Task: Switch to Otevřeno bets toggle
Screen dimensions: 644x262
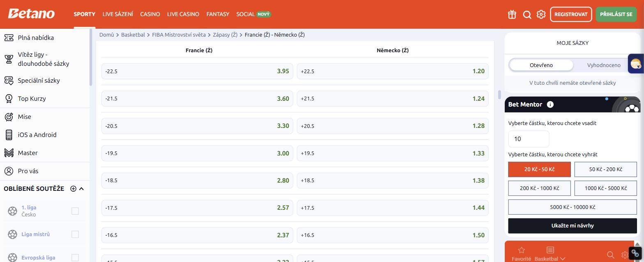Action: coord(541,65)
